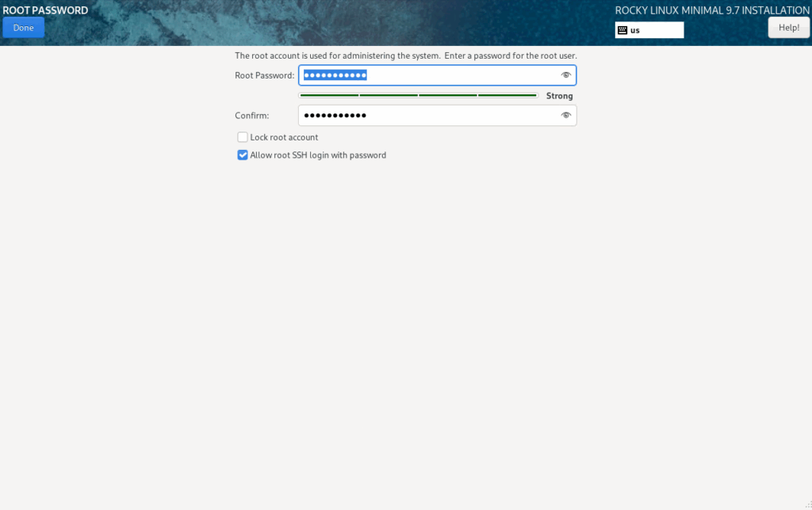
Task: Click the Strong strength rating label
Action: (x=559, y=95)
